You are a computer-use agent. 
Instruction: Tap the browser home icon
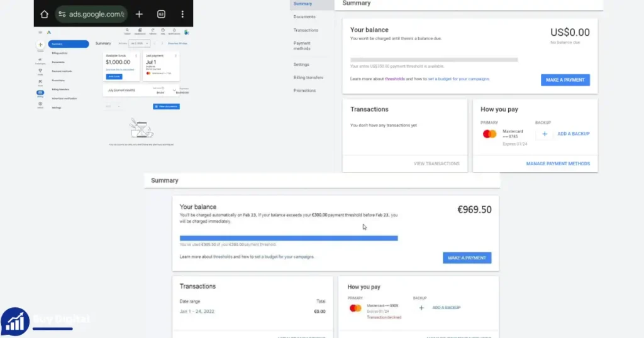[x=45, y=14]
